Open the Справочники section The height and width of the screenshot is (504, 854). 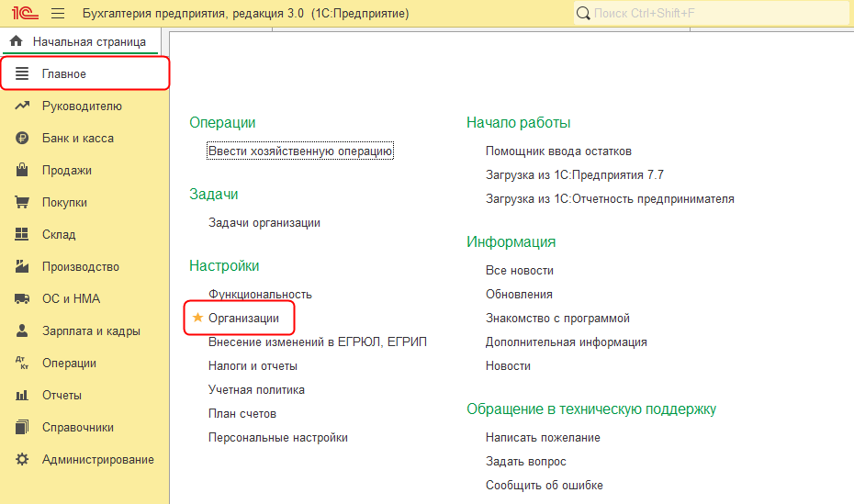tap(85, 427)
